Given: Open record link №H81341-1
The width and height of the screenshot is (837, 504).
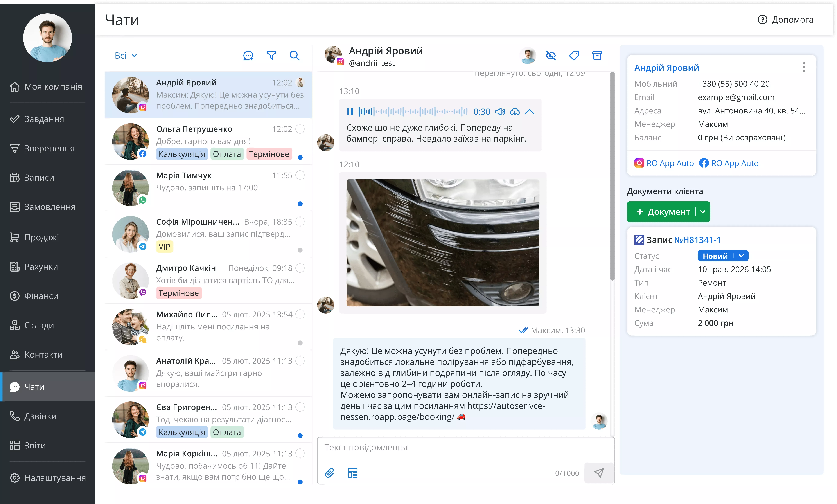Looking at the screenshot, I should coord(697,240).
